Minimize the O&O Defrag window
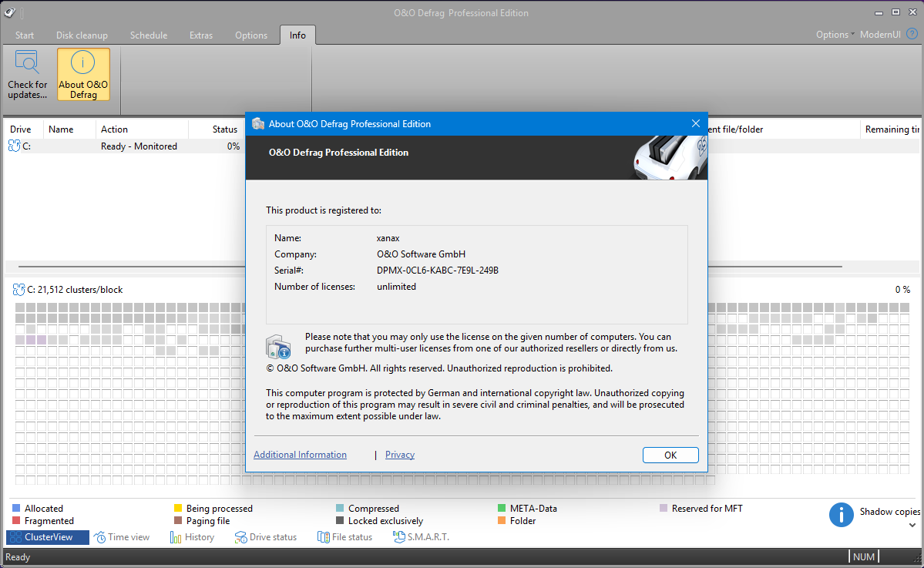Image resolution: width=924 pixels, height=568 pixels. [x=879, y=12]
